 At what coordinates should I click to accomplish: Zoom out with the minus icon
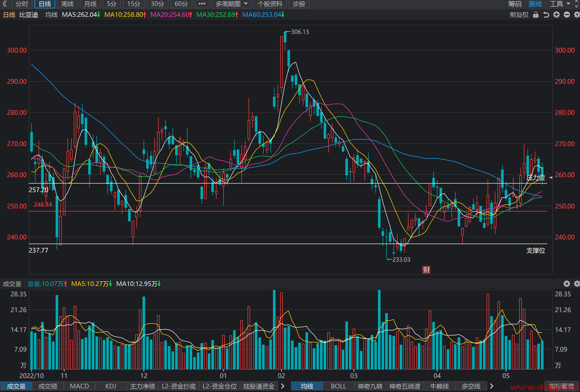point(567,15)
